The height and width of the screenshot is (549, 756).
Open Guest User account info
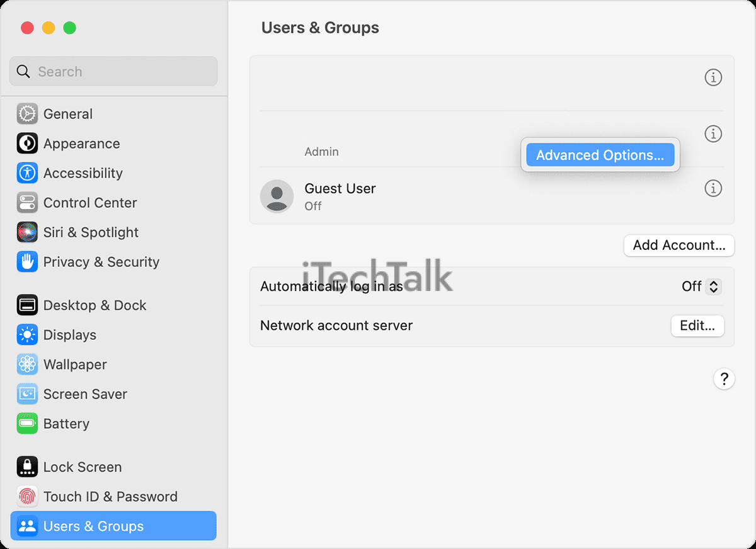[x=713, y=188]
